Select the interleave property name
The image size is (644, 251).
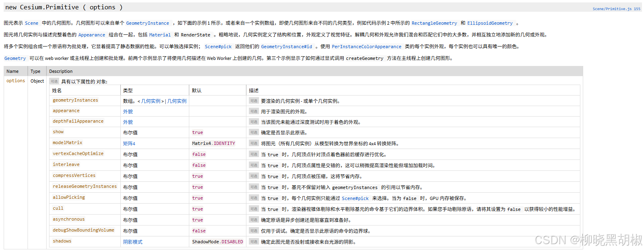click(66, 164)
